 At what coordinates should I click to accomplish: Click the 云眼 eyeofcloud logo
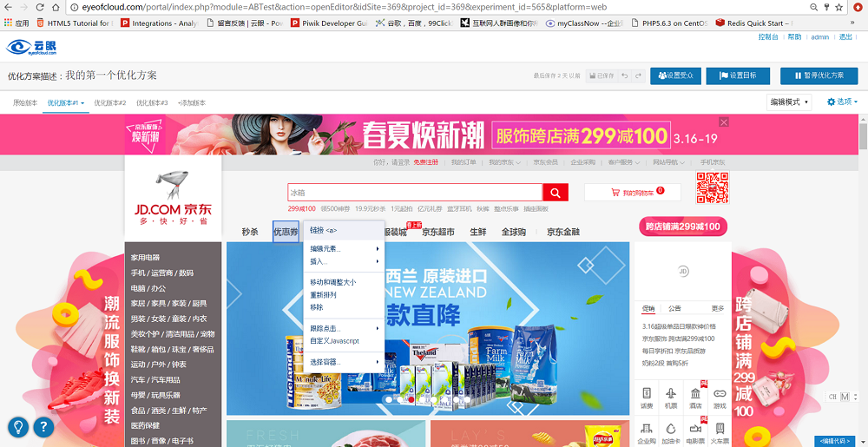tap(31, 47)
